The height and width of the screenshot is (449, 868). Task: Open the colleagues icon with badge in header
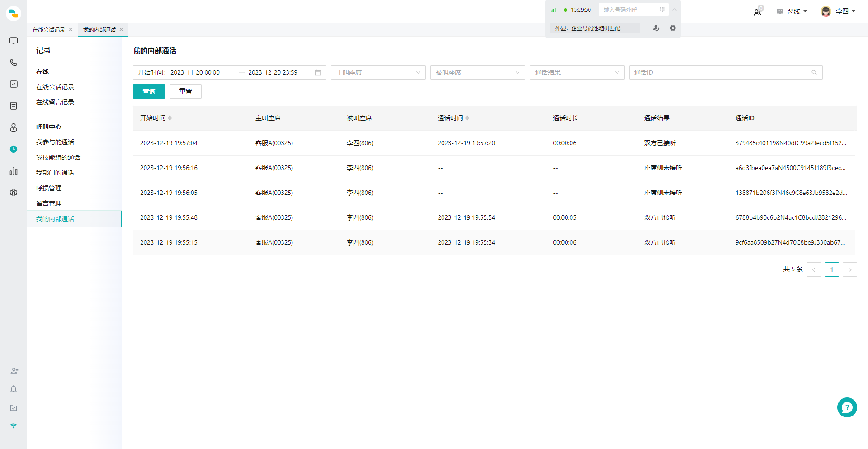pyautogui.click(x=758, y=12)
